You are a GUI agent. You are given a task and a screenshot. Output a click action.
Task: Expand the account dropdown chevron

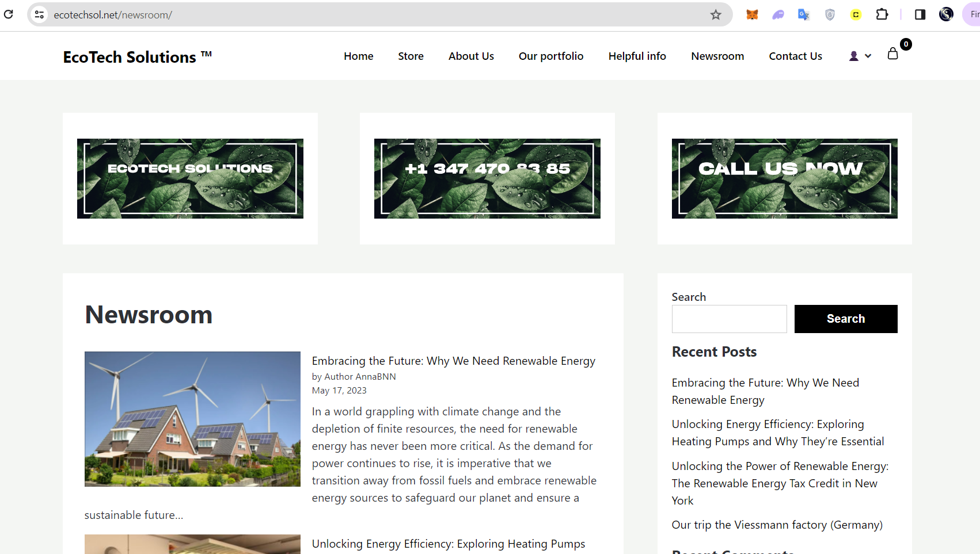(x=868, y=56)
